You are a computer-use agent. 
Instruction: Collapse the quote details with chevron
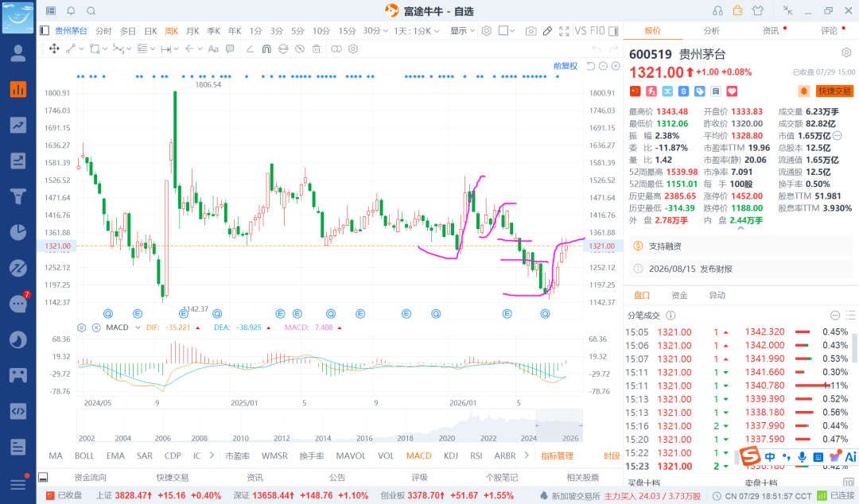[740, 228]
